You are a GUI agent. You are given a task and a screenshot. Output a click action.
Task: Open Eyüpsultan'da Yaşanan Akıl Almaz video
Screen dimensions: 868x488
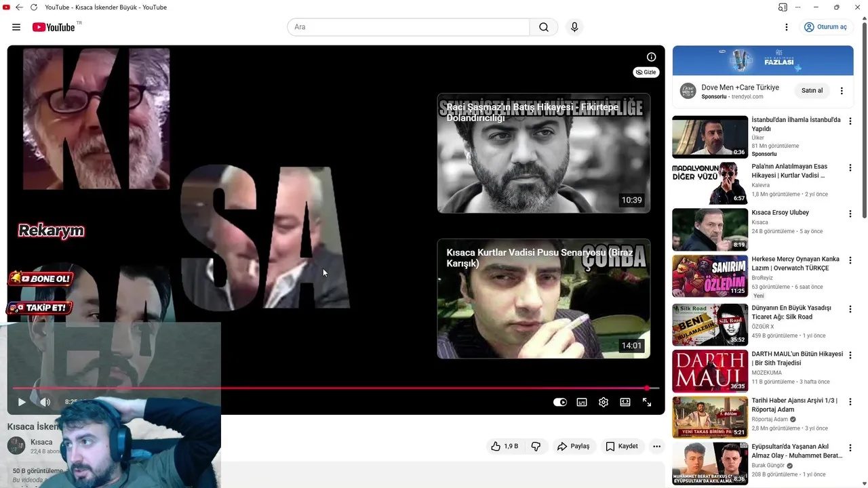[x=797, y=451]
